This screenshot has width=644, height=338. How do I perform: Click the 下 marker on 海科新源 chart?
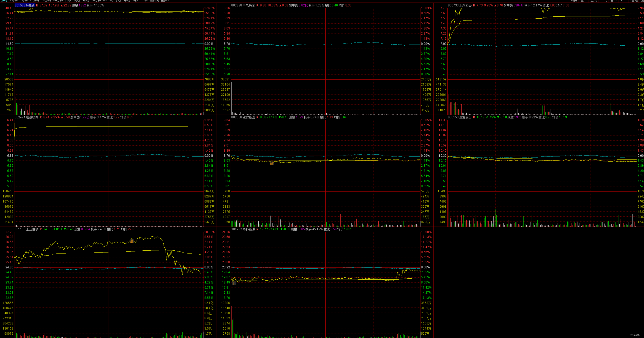point(234,283)
